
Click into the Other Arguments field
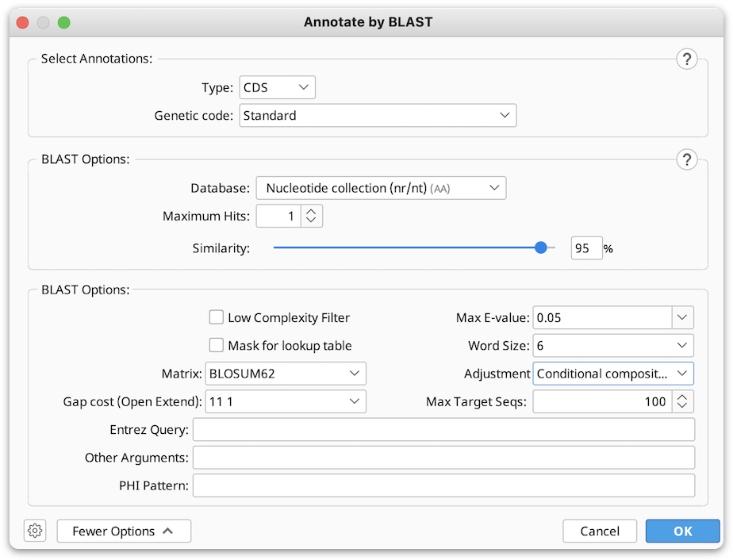click(443, 458)
